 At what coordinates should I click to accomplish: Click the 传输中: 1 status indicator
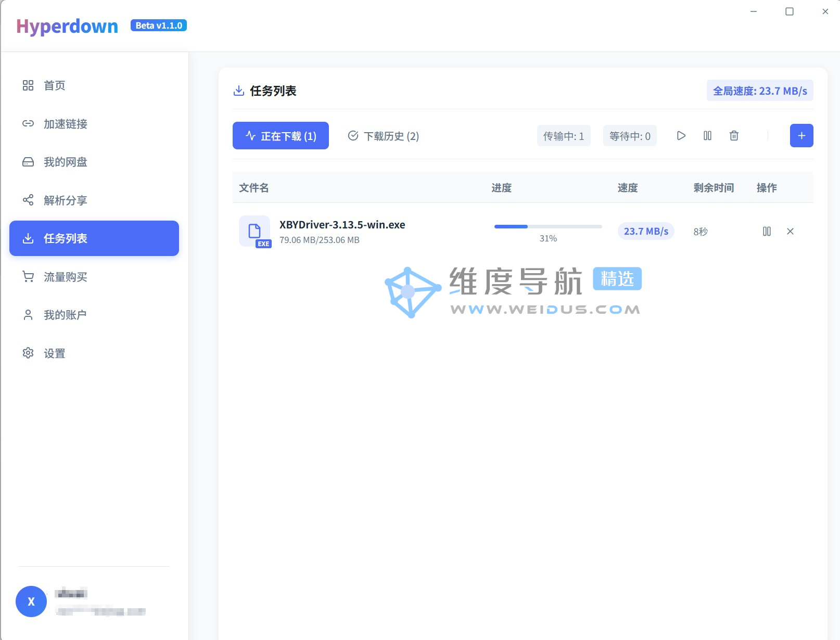(x=564, y=135)
